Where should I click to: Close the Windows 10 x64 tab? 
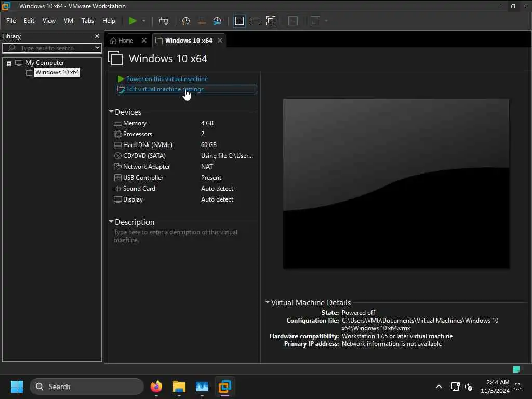[220, 41]
